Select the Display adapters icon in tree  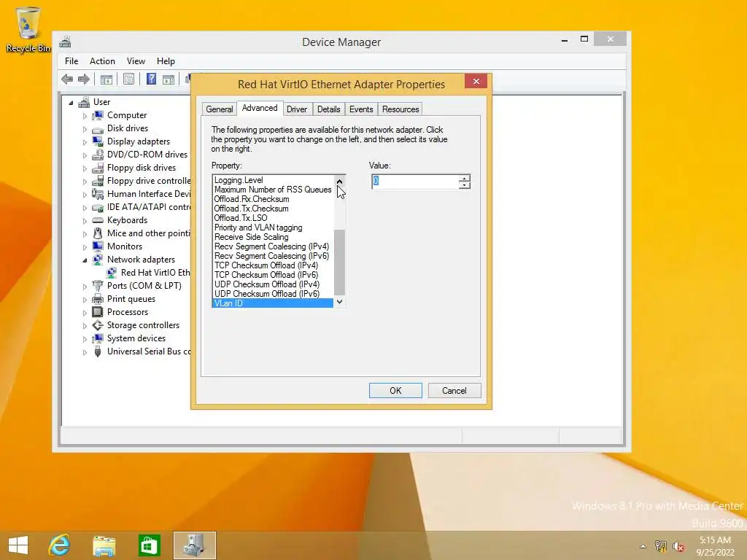(98, 141)
